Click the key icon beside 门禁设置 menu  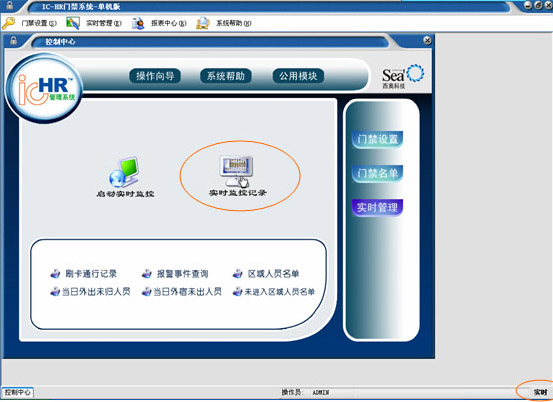point(8,23)
